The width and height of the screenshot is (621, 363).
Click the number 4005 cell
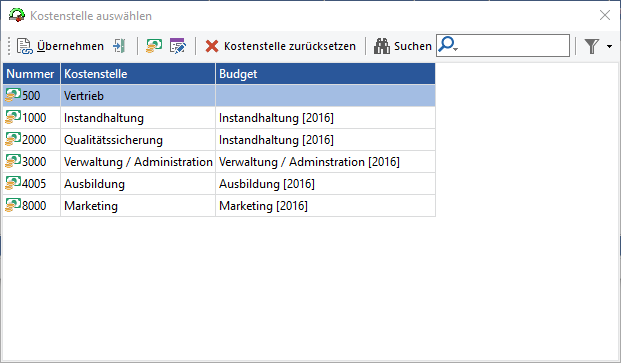(x=32, y=184)
